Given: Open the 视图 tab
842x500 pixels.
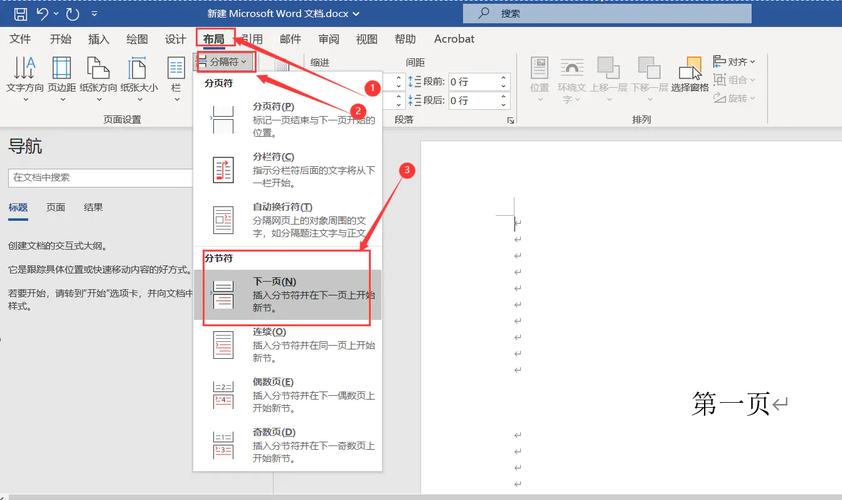Looking at the screenshot, I should coord(367,39).
